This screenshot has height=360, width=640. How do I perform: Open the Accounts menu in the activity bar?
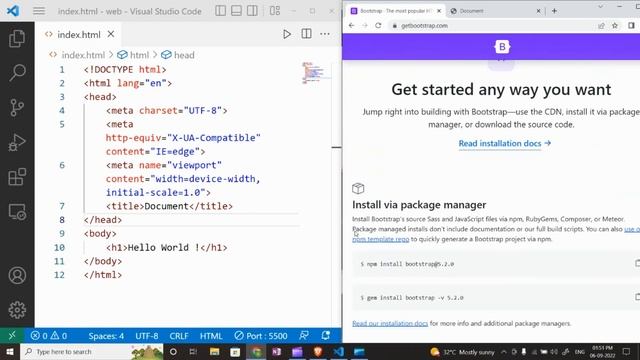[x=17, y=276]
